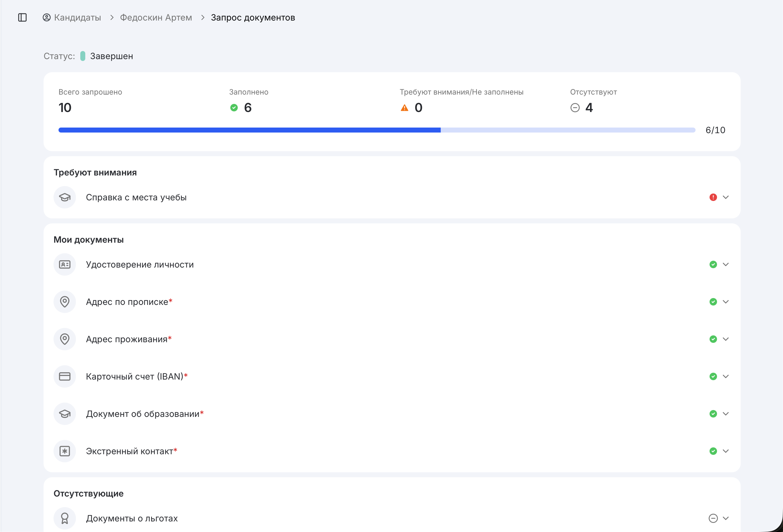Toggle the sidebar panel icon
This screenshot has height=532, width=783.
pos(22,17)
